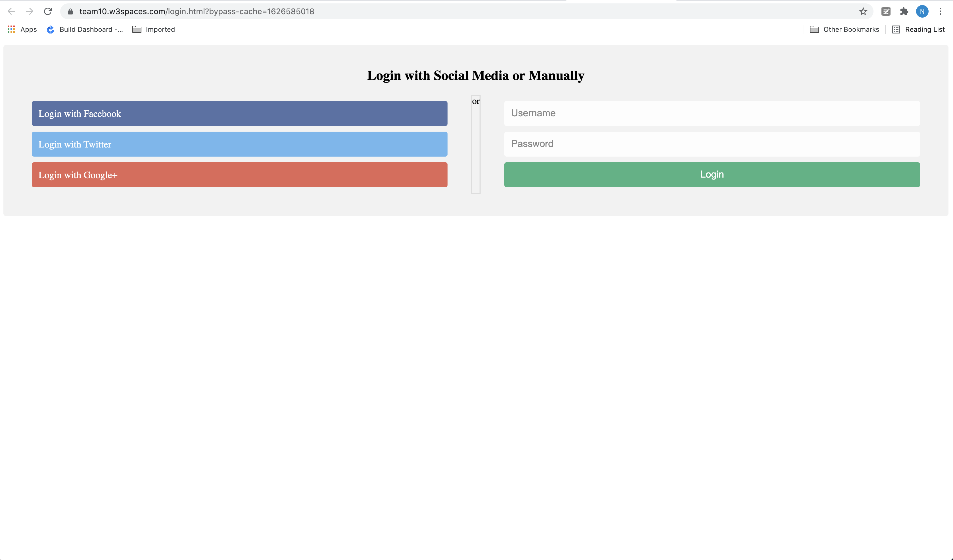Open the Chrome three-dot menu
The width and height of the screenshot is (953, 560).
(x=941, y=11)
